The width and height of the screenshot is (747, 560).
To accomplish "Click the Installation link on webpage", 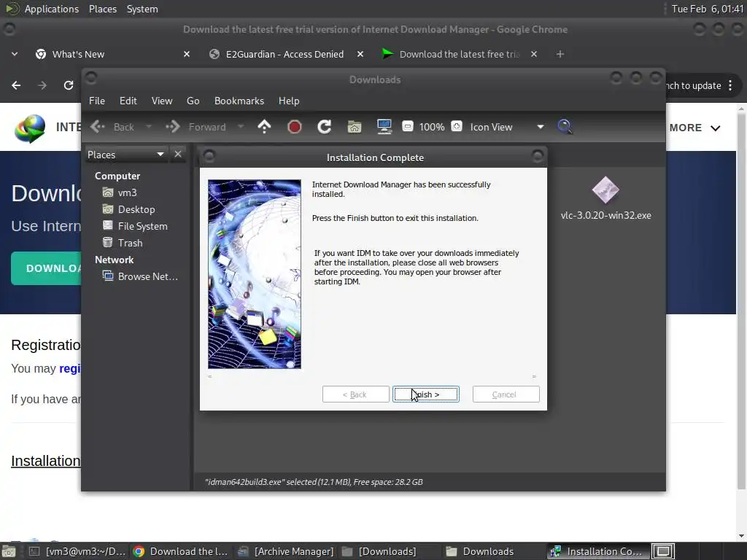I will pyautogui.click(x=46, y=461).
